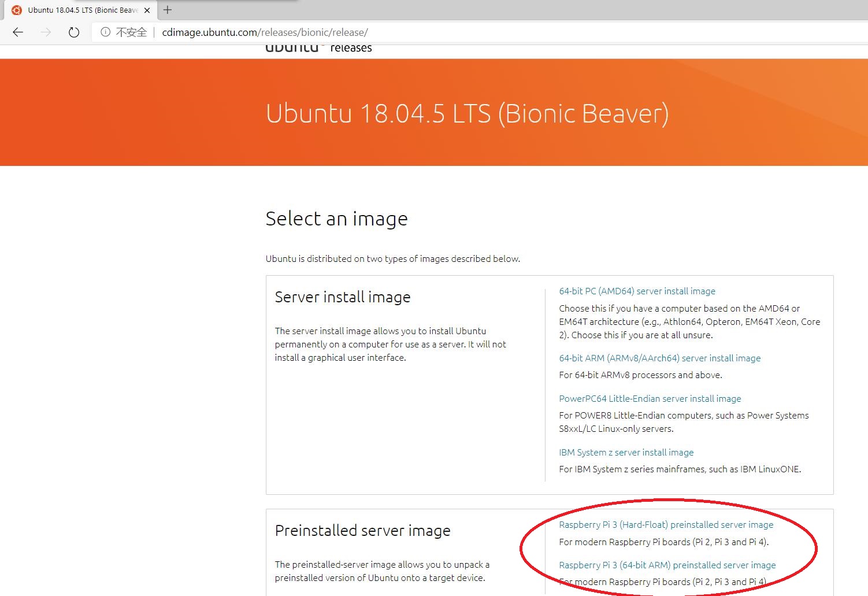Screen dimensions: 868x596
Task: Open 64-bit ARM (ARMv8/AArch64) server install image
Action: tap(659, 358)
